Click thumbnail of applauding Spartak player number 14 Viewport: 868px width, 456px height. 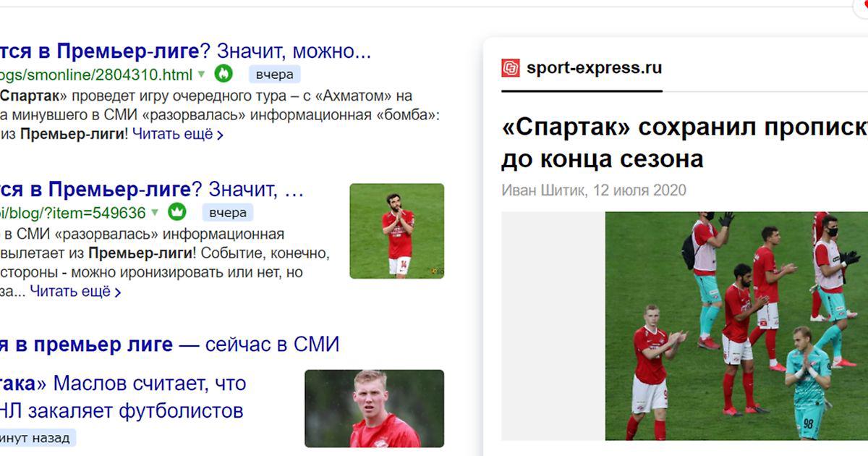point(397,231)
